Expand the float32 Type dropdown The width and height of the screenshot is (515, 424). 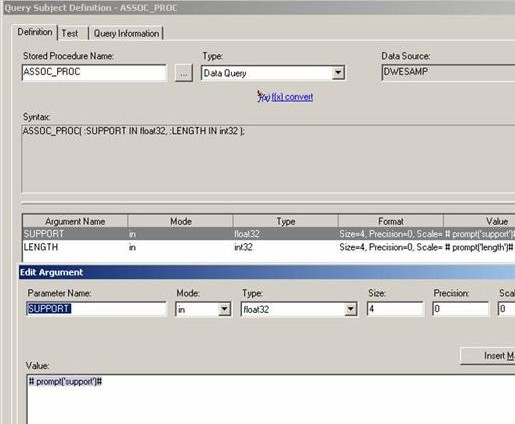click(350, 309)
